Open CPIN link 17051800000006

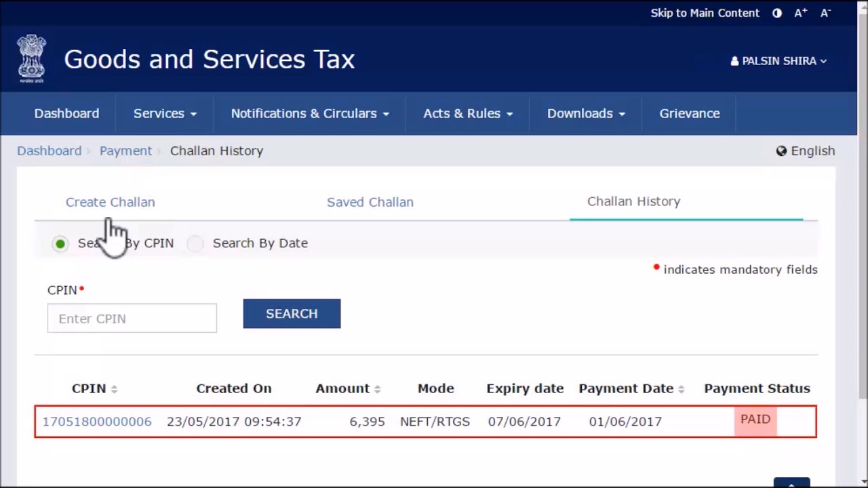point(97,422)
